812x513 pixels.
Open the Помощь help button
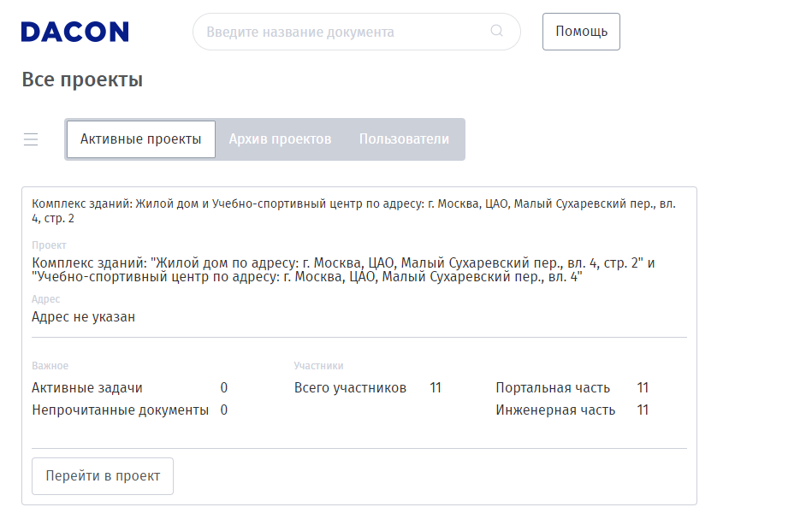pos(581,32)
